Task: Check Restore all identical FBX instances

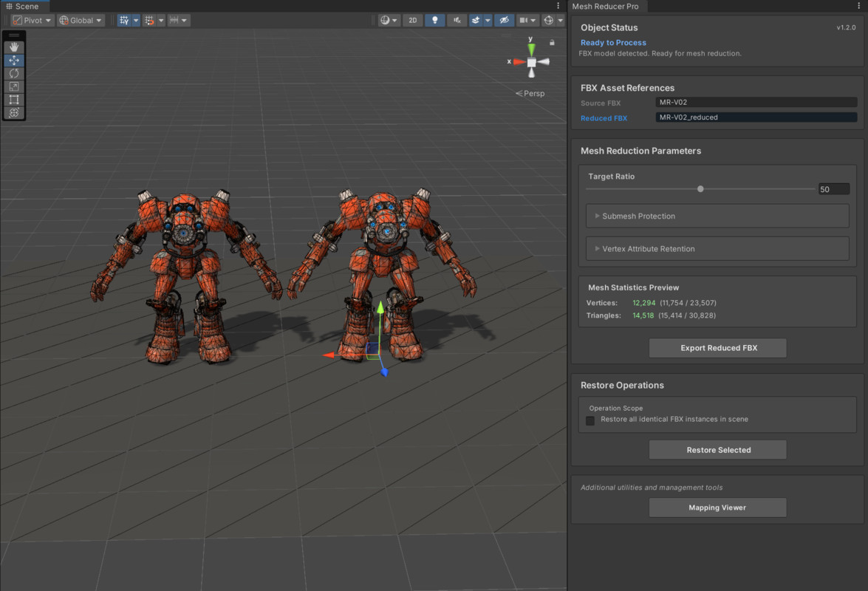Action: click(590, 420)
